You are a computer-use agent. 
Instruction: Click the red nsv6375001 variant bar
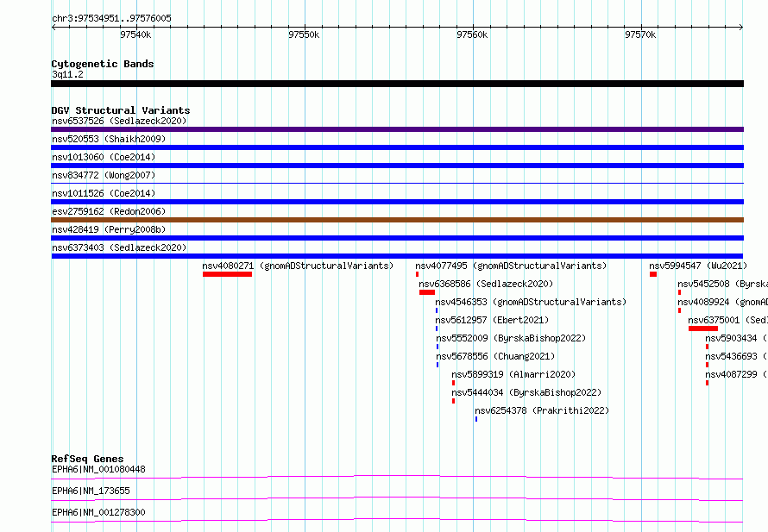point(703,329)
